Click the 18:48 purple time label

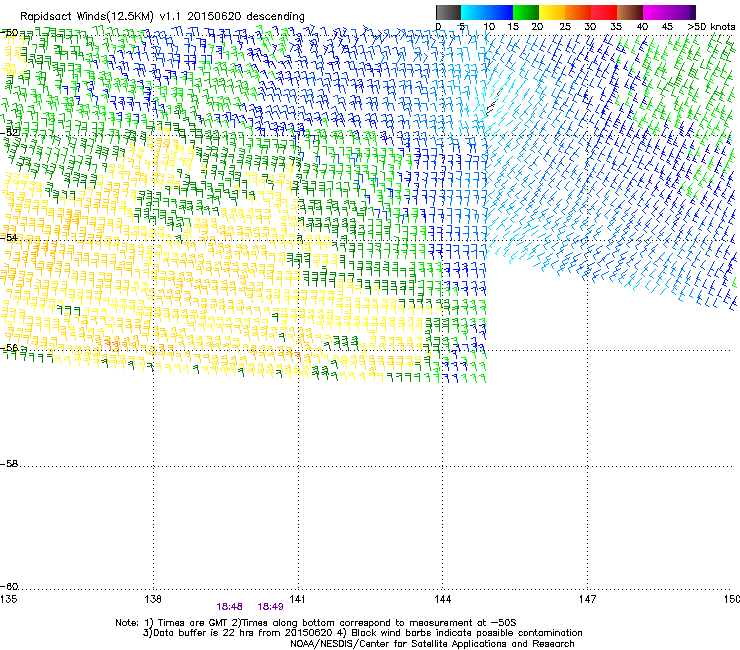coord(229,607)
